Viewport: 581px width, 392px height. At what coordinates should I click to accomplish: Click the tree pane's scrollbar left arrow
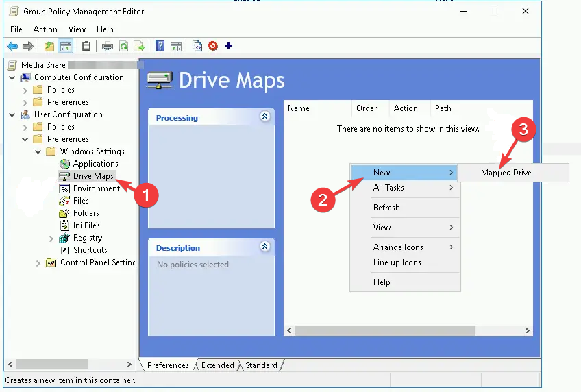(x=10, y=364)
